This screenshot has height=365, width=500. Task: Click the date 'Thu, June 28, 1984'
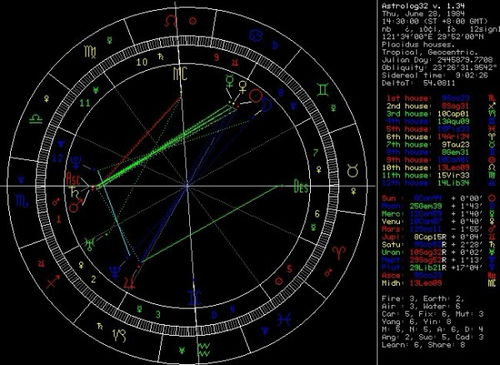pos(423,14)
